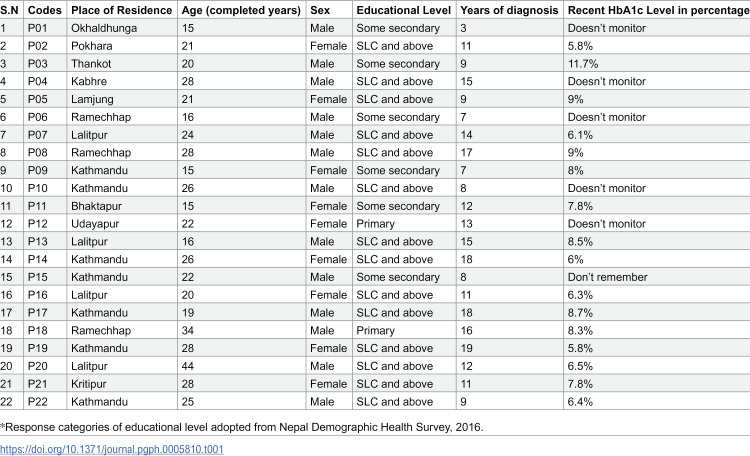Select the Don't remember cell
The height and width of the screenshot is (456, 750).
607,277
